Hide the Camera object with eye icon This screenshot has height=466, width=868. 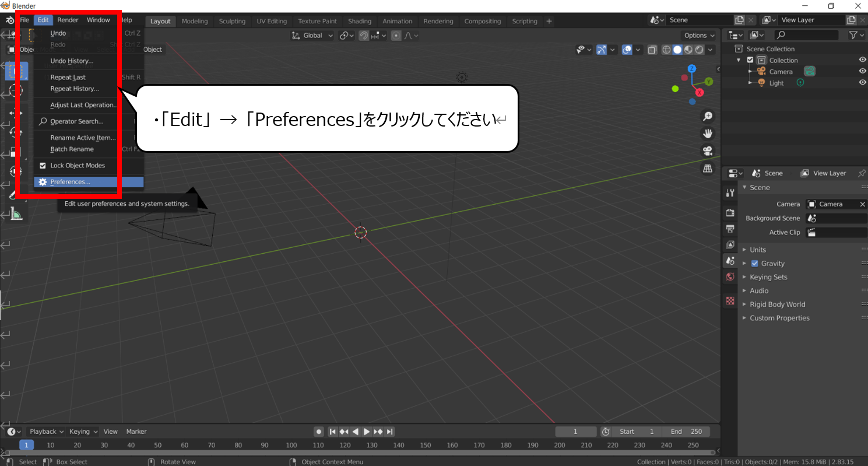click(862, 71)
